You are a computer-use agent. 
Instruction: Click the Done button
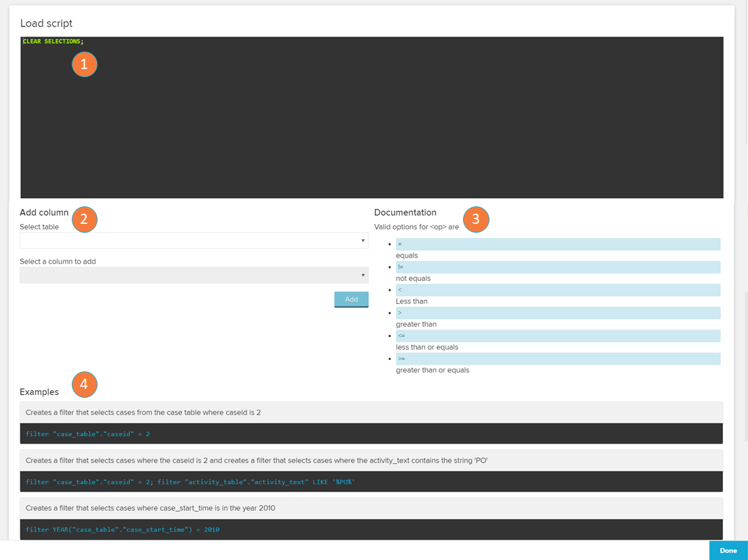tap(728, 551)
